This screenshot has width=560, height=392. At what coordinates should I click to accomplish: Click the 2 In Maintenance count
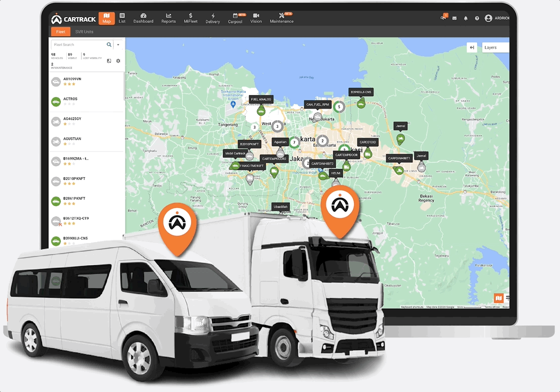(62, 66)
